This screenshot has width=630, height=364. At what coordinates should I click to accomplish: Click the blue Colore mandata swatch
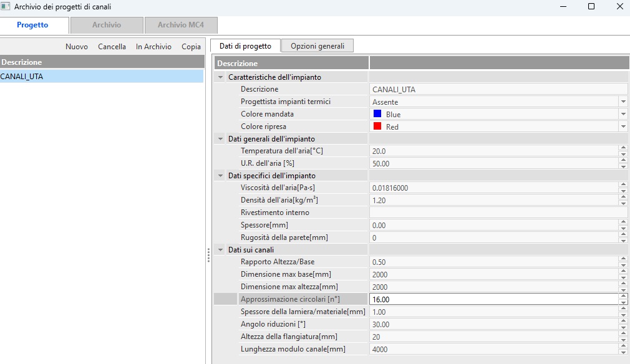click(x=377, y=114)
